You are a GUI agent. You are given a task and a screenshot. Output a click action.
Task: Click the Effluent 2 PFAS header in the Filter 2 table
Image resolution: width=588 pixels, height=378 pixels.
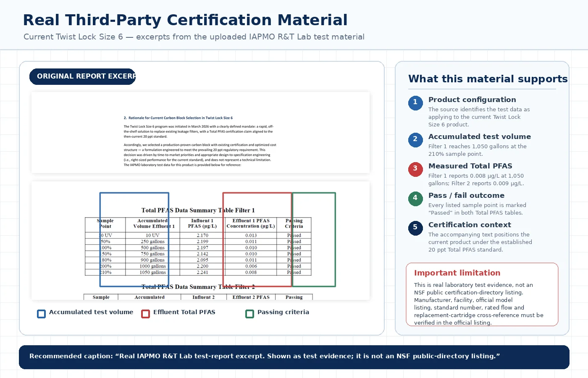pos(251,297)
